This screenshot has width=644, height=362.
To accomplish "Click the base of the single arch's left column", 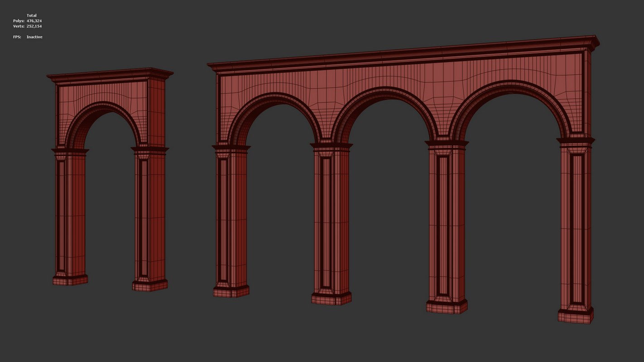I will click(x=70, y=280).
